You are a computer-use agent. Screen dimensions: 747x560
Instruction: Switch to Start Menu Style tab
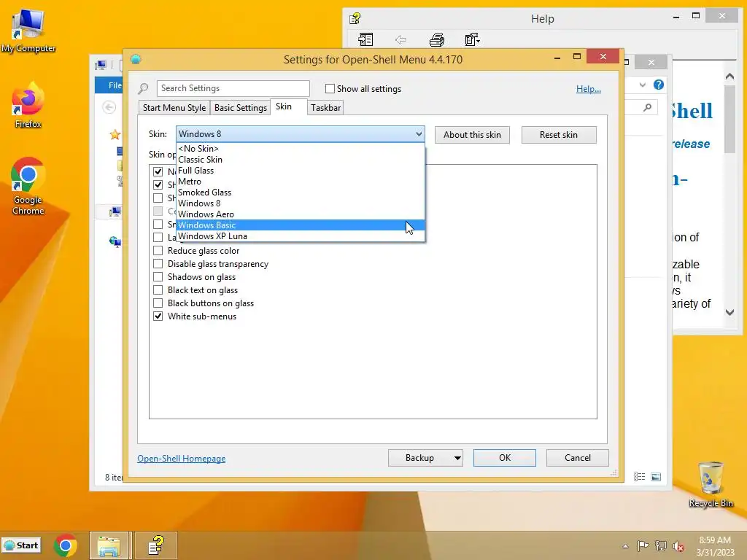point(174,108)
